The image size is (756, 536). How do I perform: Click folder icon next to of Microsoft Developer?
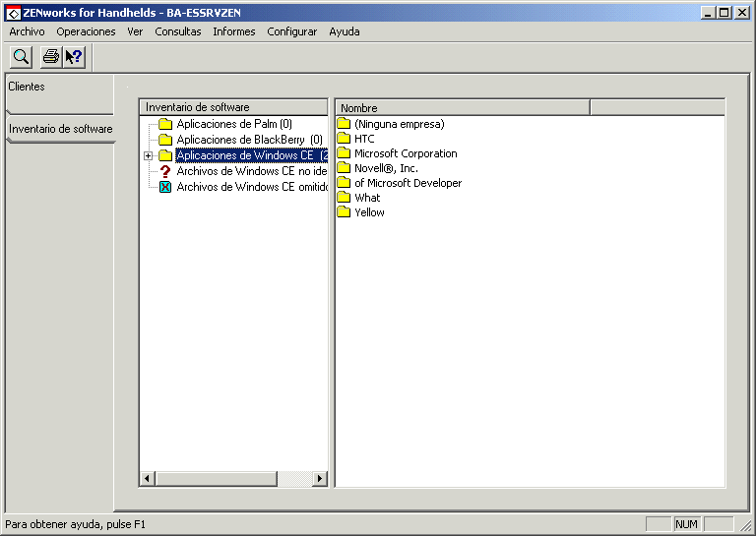click(x=344, y=183)
